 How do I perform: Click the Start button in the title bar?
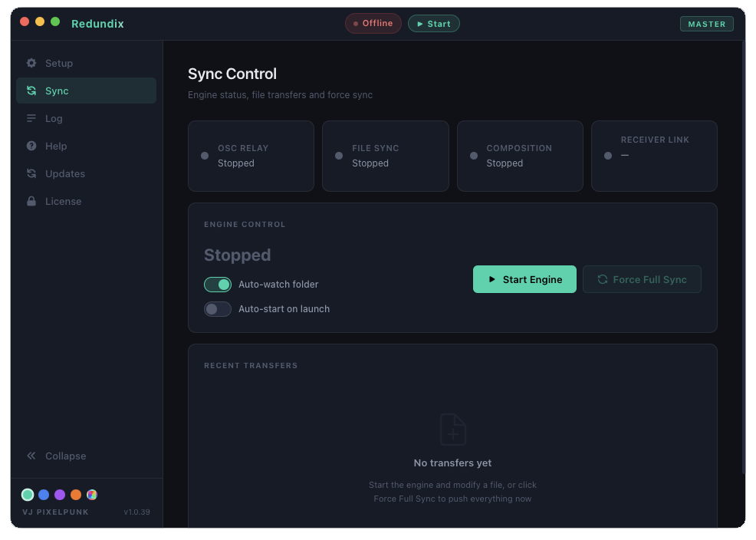click(433, 24)
